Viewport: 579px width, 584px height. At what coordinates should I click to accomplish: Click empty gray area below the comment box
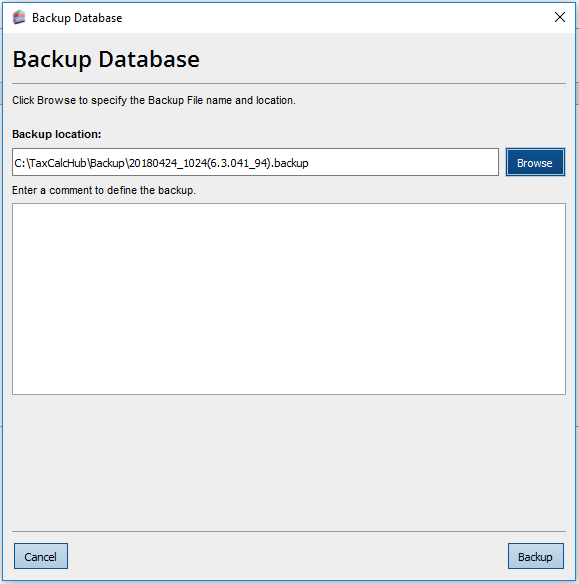coord(289,462)
